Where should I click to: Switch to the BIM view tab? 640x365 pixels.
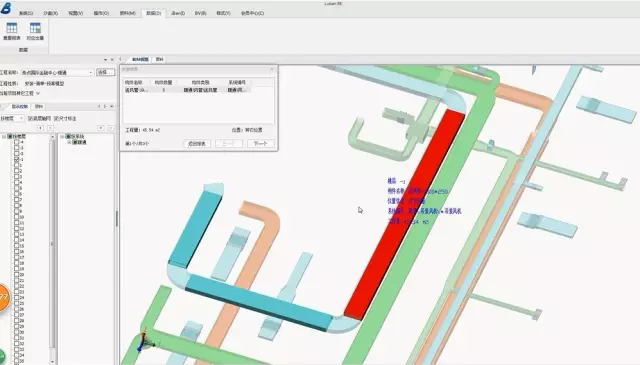[x=140, y=60]
